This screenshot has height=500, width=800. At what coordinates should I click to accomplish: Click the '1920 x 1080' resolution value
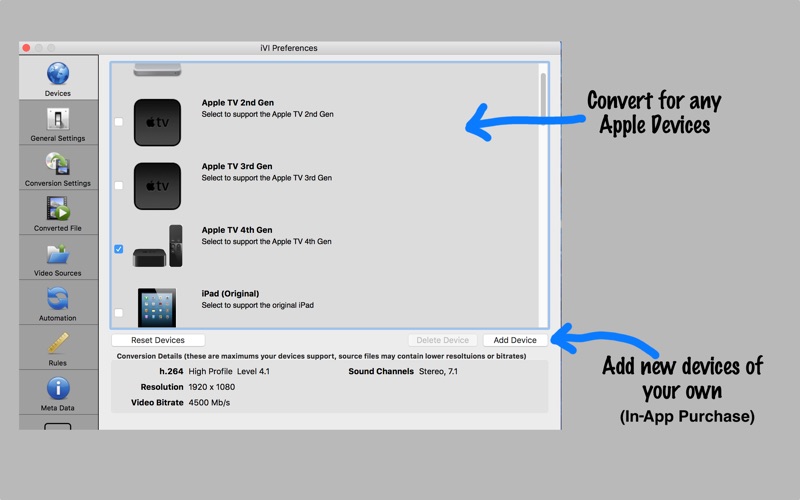point(212,387)
